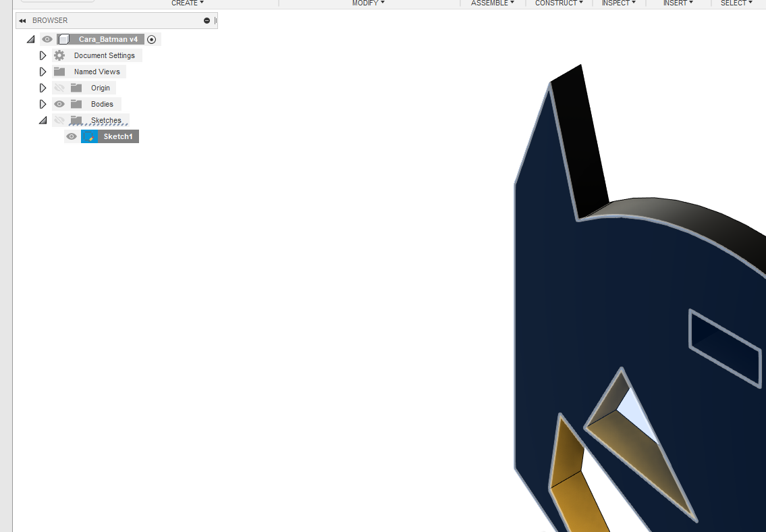Open the ASSEMBLE dropdown menu
Image resolution: width=766 pixels, height=532 pixels.
(x=493, y=3)
